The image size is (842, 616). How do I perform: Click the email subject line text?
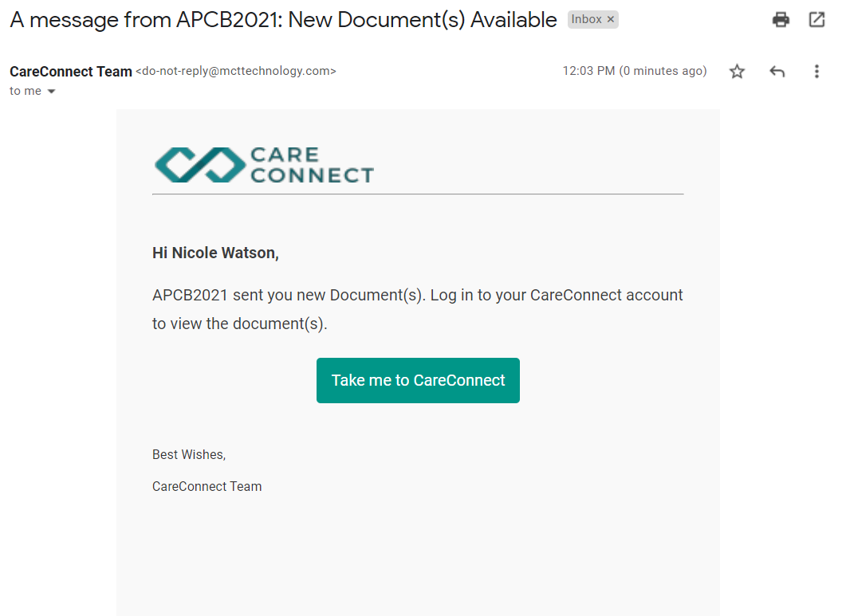284,20
